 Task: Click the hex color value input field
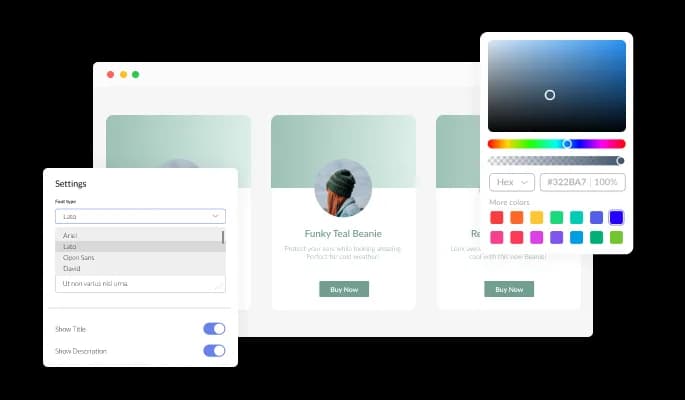tap(582, 182)
